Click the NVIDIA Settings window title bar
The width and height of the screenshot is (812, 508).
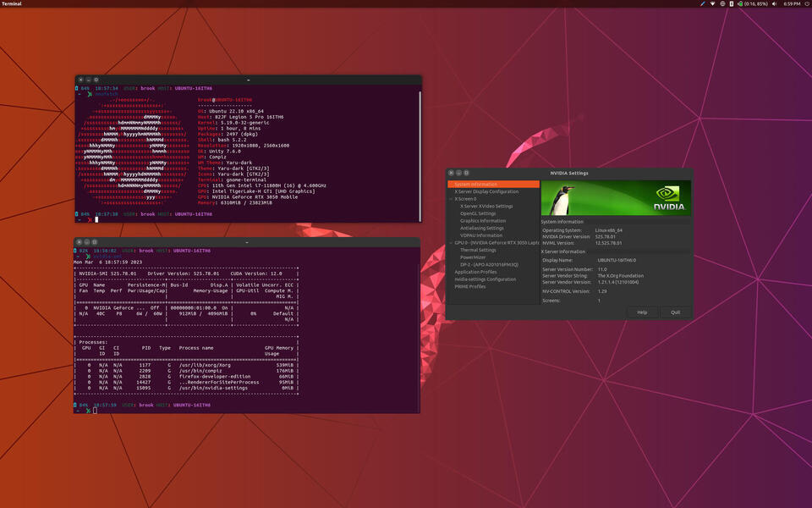[569, 173]
